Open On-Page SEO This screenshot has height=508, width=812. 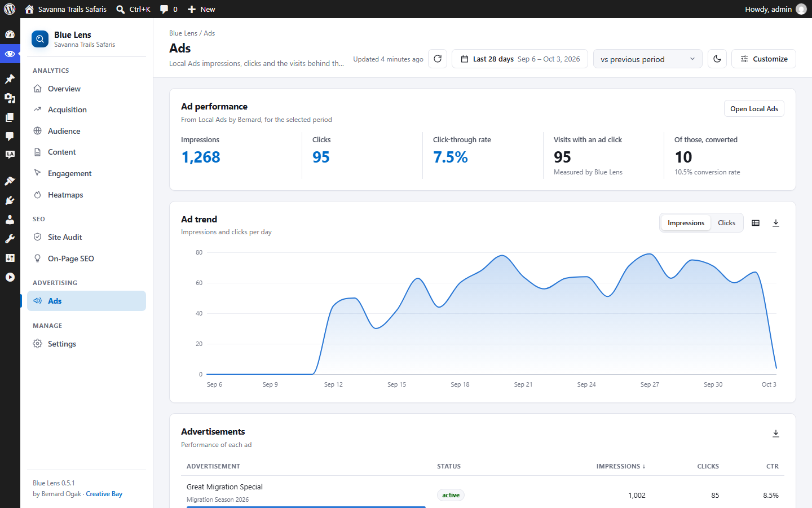pos(86,259)
